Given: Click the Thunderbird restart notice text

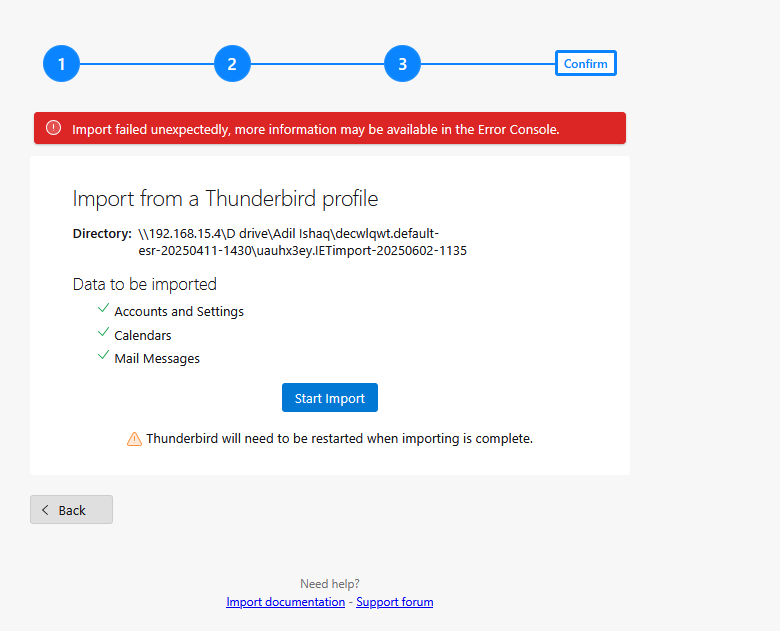Looking at the screenshot, I should [x=339, y=438].
